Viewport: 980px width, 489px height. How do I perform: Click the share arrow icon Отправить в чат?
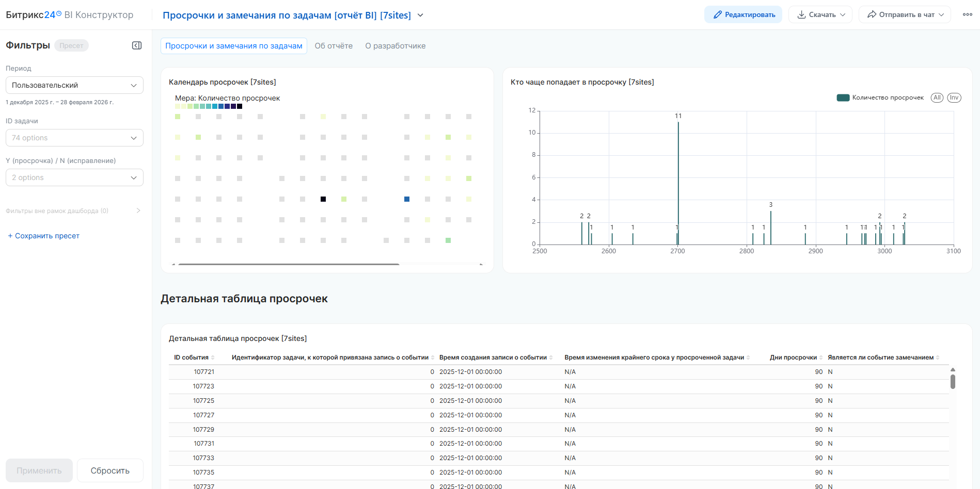coord(872,15)
